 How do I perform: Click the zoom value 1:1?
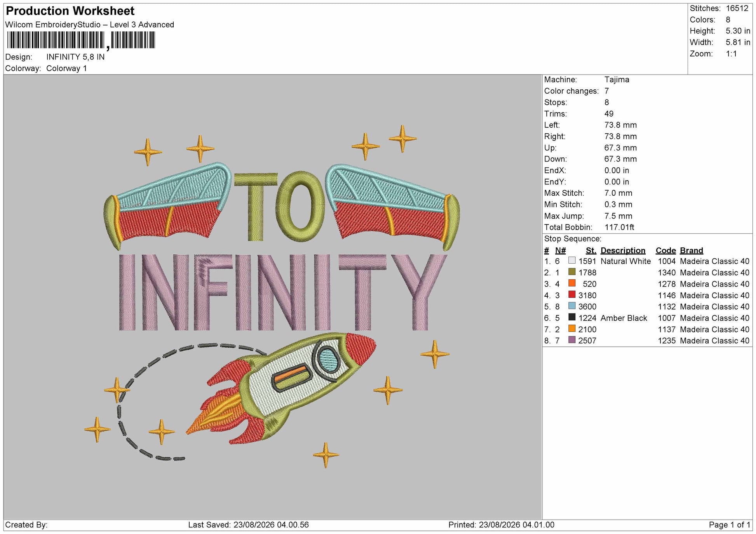coord(731,54)
